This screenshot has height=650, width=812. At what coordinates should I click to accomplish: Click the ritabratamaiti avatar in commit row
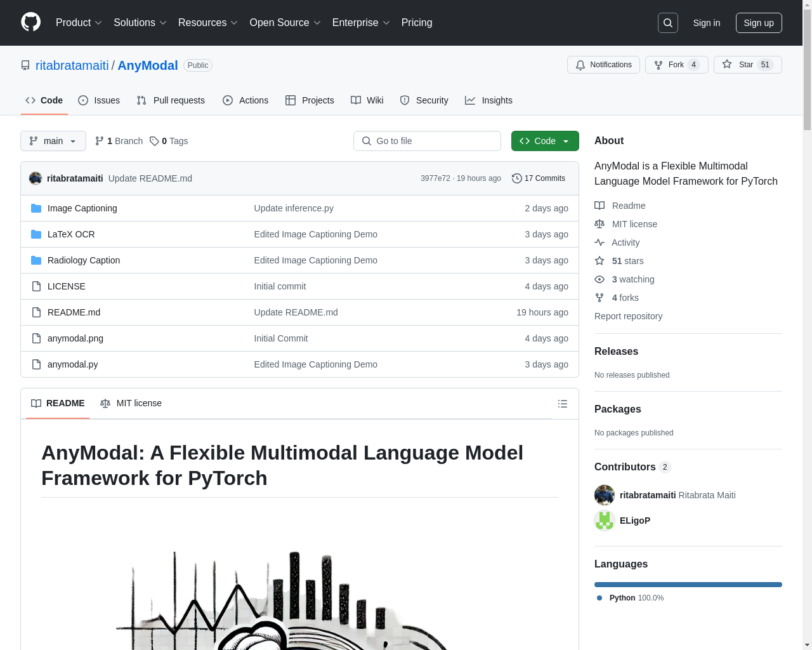(36, 178)
